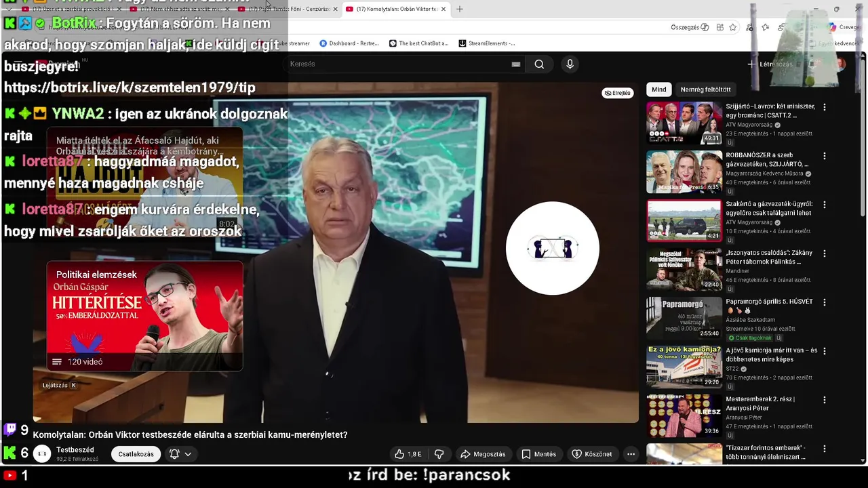Add page to favorites with star icon
The width and height of the screenshot is (868, 488).
pos(733,27)
